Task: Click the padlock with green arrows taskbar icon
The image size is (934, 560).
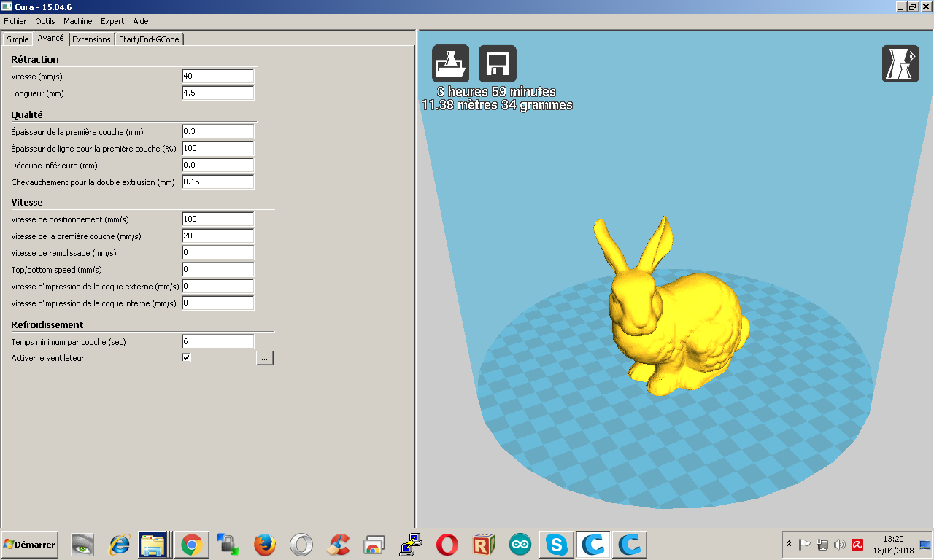Action: [x=228, y=545]
